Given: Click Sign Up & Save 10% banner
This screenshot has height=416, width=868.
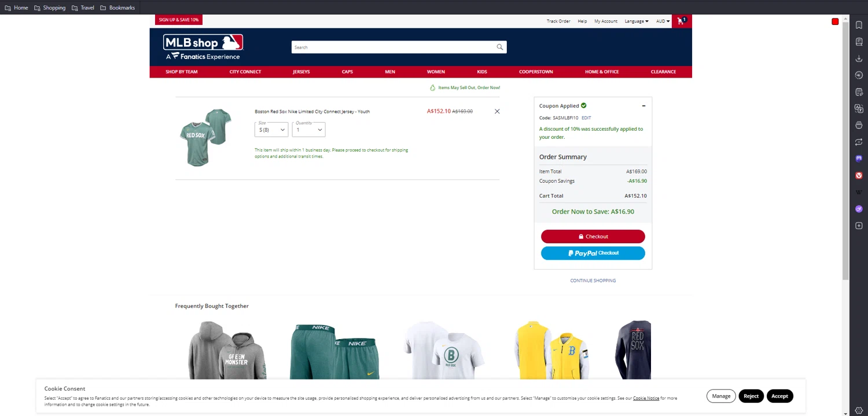Looking at the screenshot, I should pyautogui.click(x=179, y=20).
